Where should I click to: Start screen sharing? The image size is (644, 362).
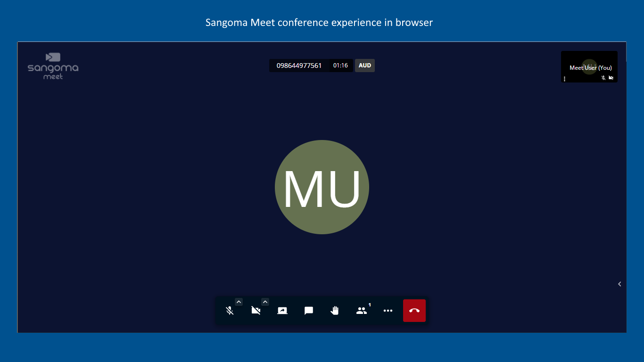click(x=282, y=311)
